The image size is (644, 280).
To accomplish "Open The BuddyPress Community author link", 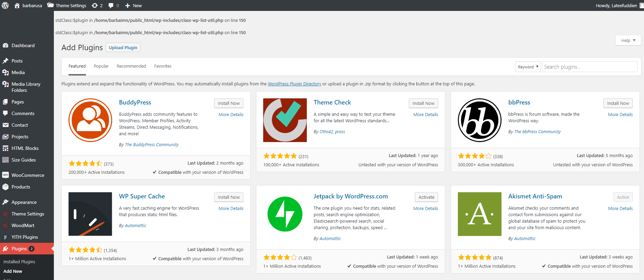I will click(x=152, y=145).
